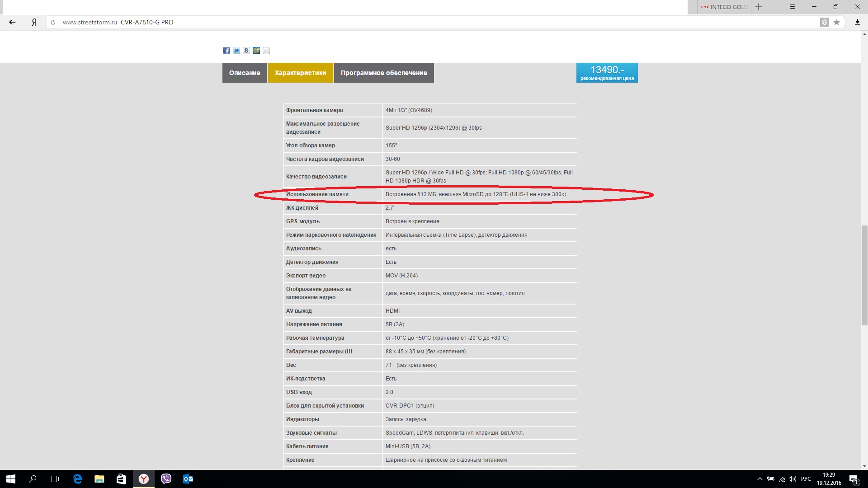Bookmark page with star icon
The image size is (868, 488).
[836, 22]
